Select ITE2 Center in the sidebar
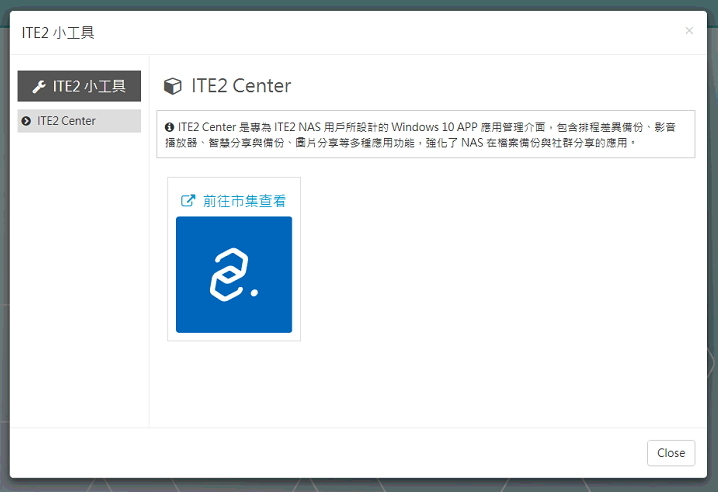 click(79, 121)
